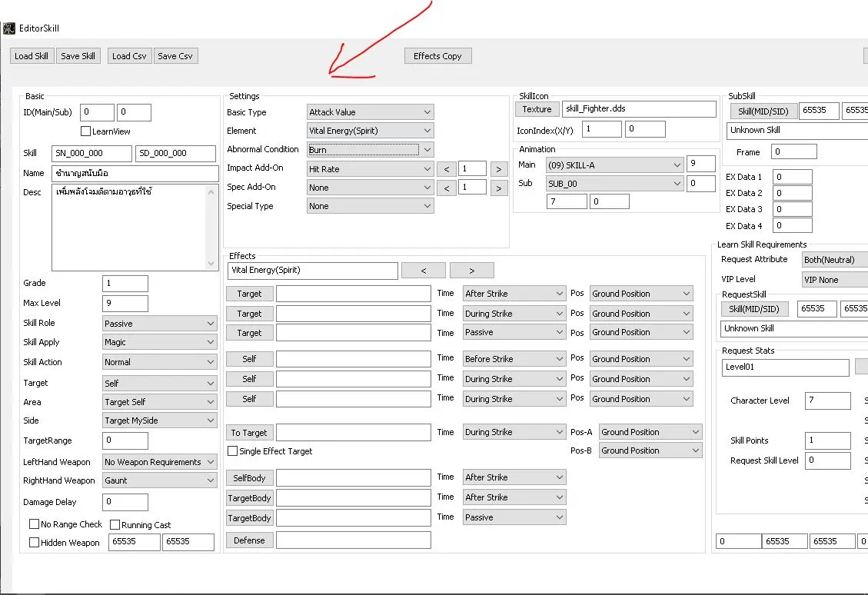Click the Character Level input field
Viewport: 868px width, 595px height.
point(827,401)
